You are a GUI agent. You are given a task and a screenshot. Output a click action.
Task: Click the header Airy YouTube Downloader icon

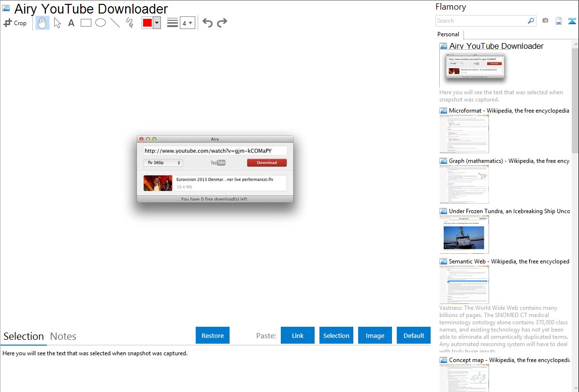point(6,9)
